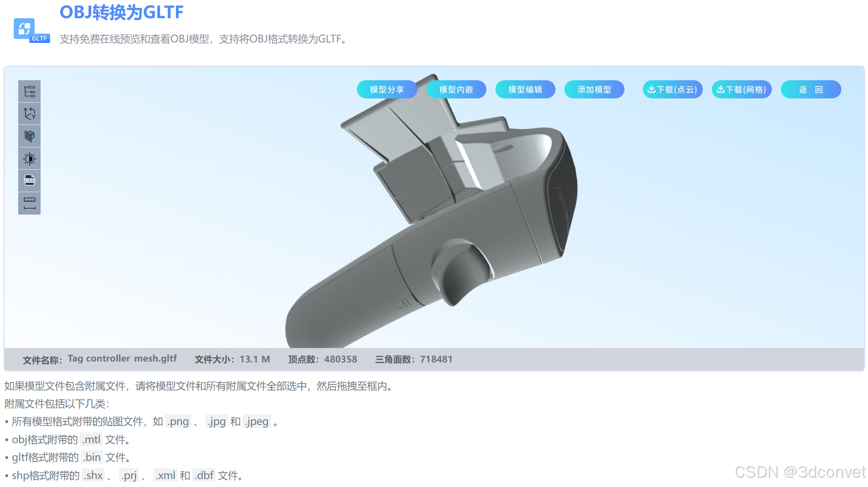The height and width of the screenshot is (487, 868).
Task: Download the point cloud via 下载(点云)
Action: pos(673,89)
